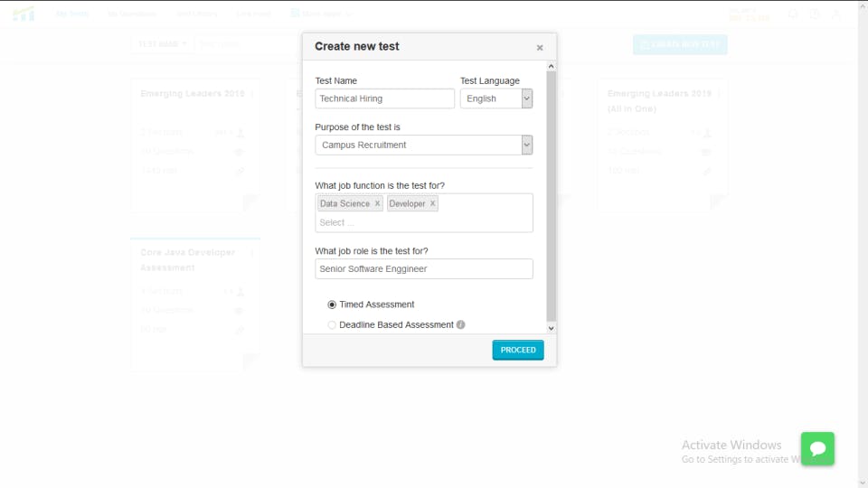Screen dimensions: 868x488
Task: Open the user profile icon
Action: [835, 14]
